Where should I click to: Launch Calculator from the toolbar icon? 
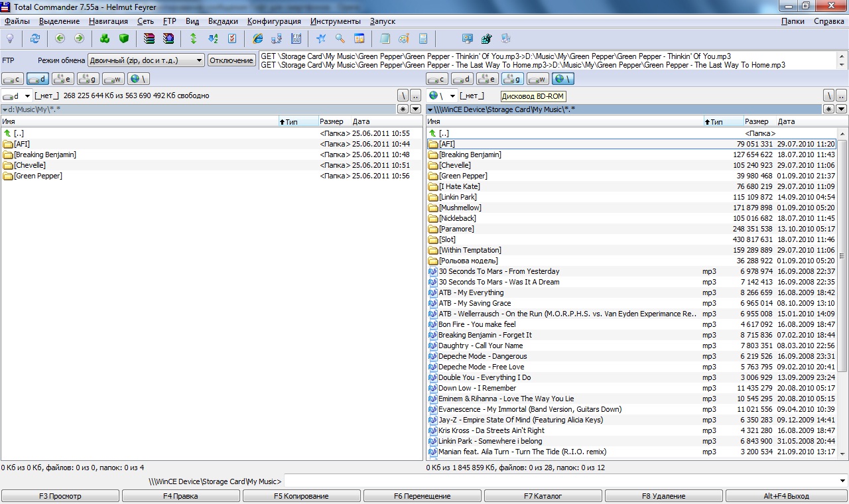click(x=423, y=38)
